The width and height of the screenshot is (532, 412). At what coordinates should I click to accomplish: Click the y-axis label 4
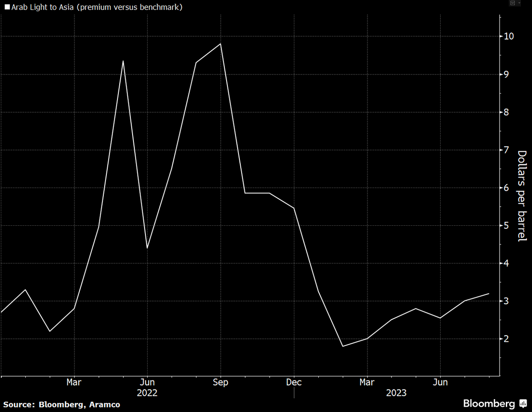tap(507, 263)
